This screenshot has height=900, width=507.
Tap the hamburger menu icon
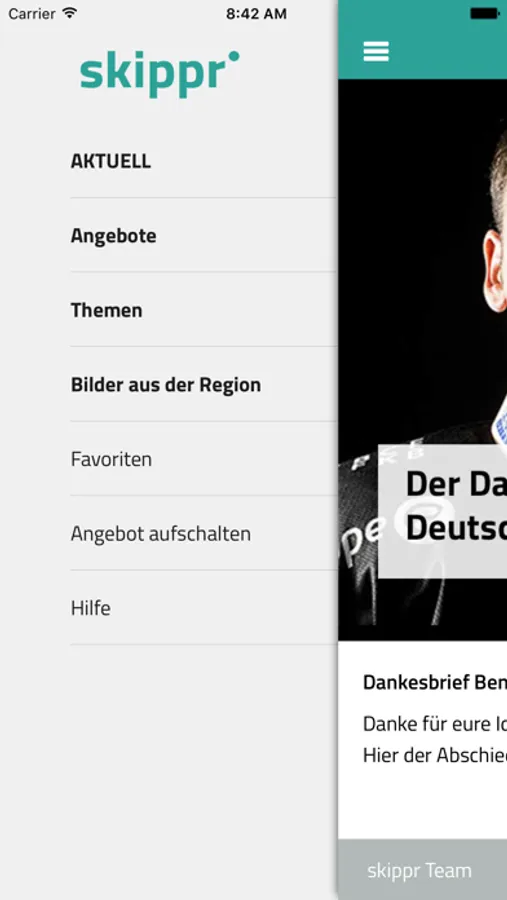tap(376, 52)
